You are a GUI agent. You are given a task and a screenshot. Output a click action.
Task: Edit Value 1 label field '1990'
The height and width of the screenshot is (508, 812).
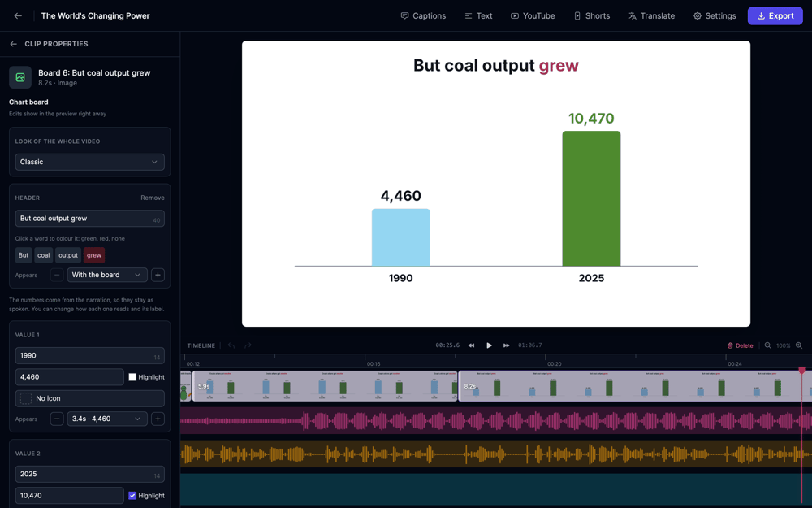pyautogui.click(x=89, y=356)
